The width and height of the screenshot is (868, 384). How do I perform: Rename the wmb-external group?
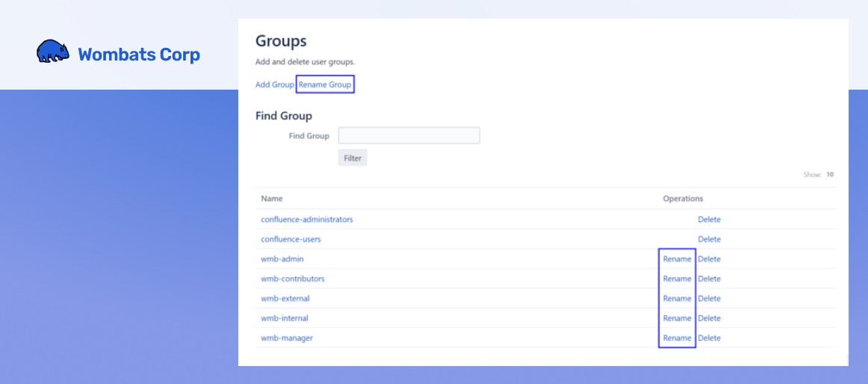[677, 298]
